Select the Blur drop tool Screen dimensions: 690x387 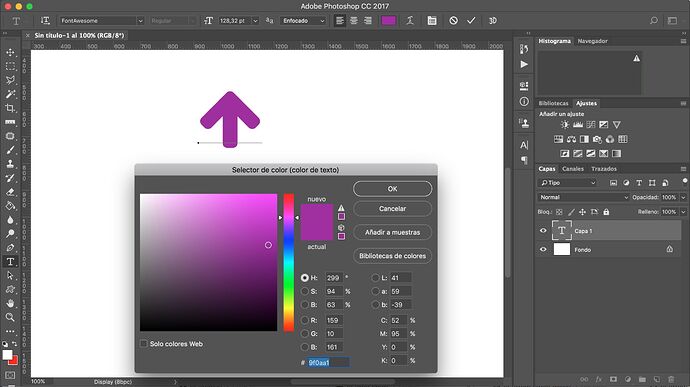[10, 220]
